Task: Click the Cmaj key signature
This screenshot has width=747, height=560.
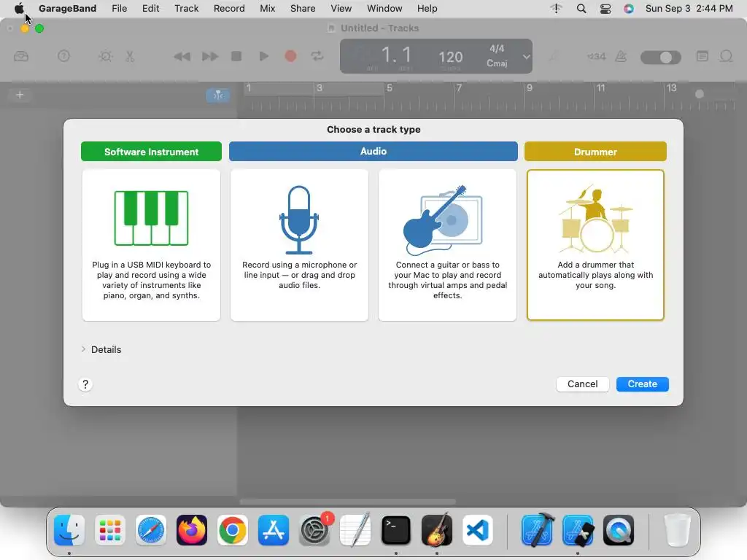Action: pyautogui.click(x=496, y=63)
